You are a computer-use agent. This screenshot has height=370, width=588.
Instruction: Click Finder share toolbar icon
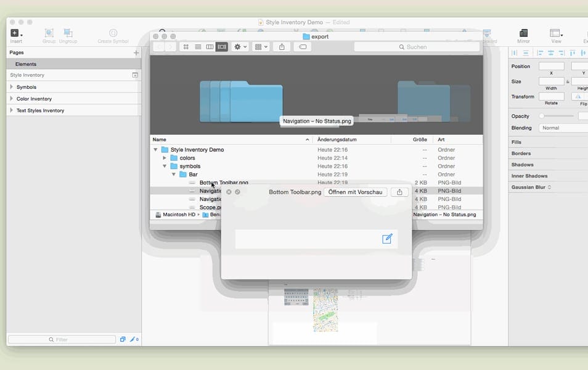[x=282, y=47]
